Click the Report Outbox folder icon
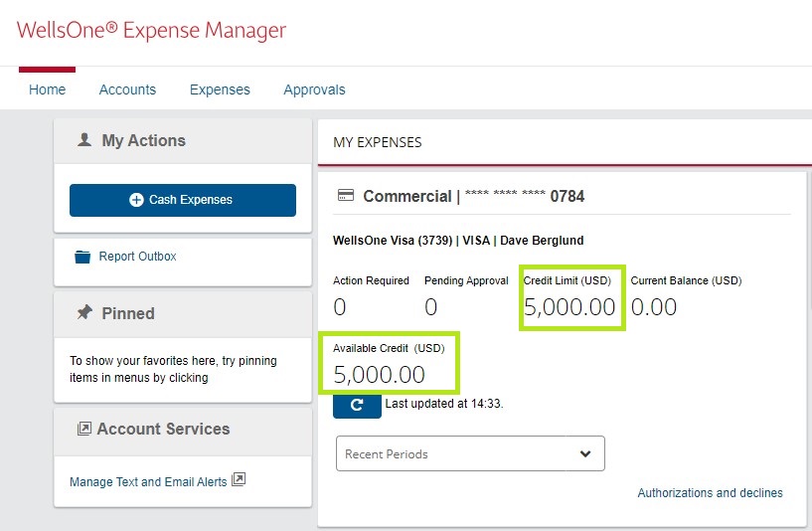The image size is (812, 531). click(82, 257)
